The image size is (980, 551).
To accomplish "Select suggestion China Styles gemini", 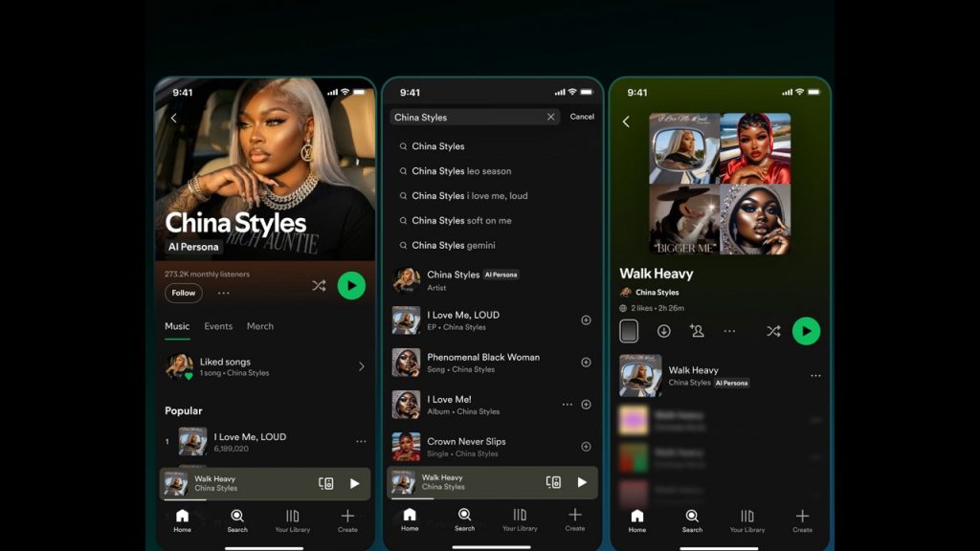I will click(x=453, y=246).
